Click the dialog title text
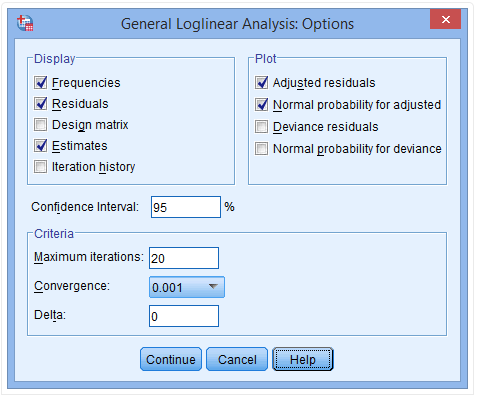The width and height of the screenshot is (486, 397). coord(237,24)
